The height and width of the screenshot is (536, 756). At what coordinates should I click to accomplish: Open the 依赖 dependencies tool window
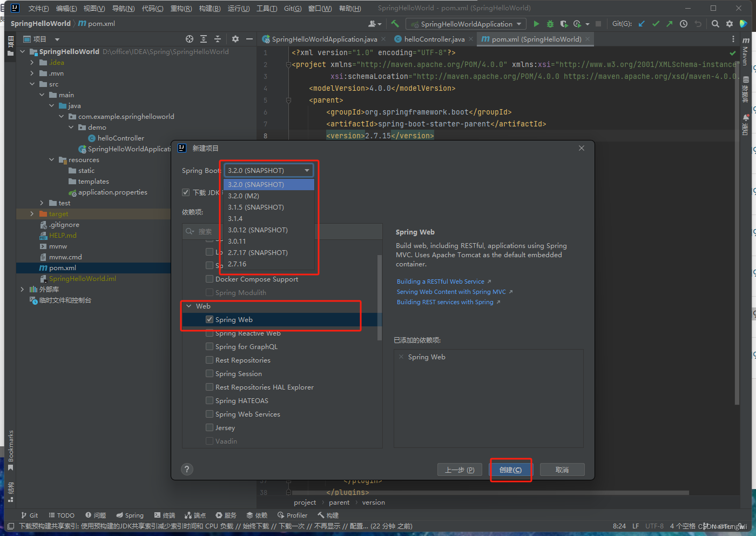click(x=257, y=515)
